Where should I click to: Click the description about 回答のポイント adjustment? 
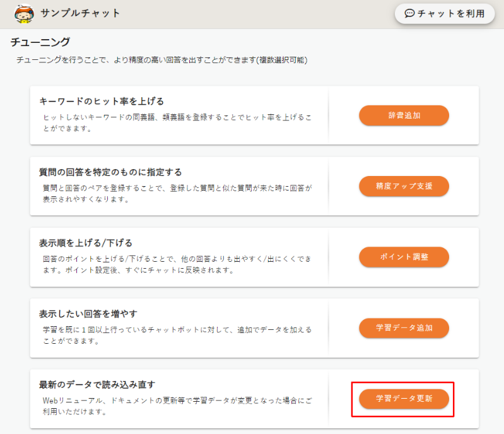click(177, 264)
